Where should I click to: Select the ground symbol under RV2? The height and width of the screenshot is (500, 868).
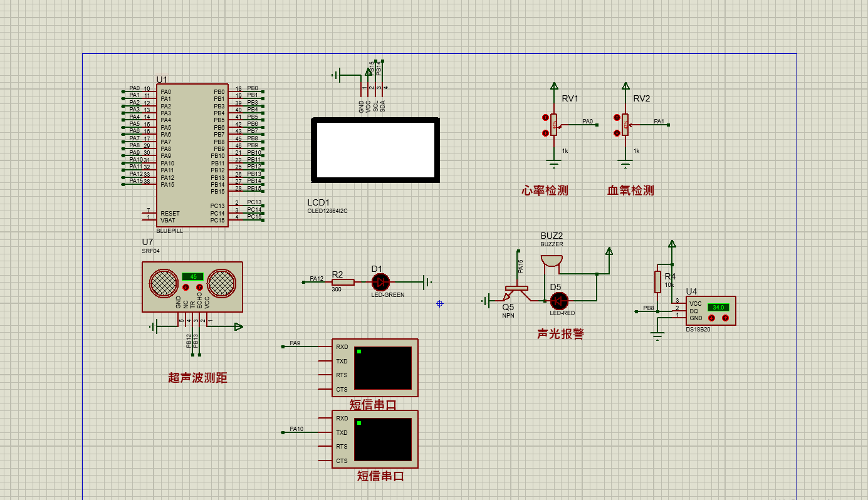pyautogui.click(x=625, y=164)
